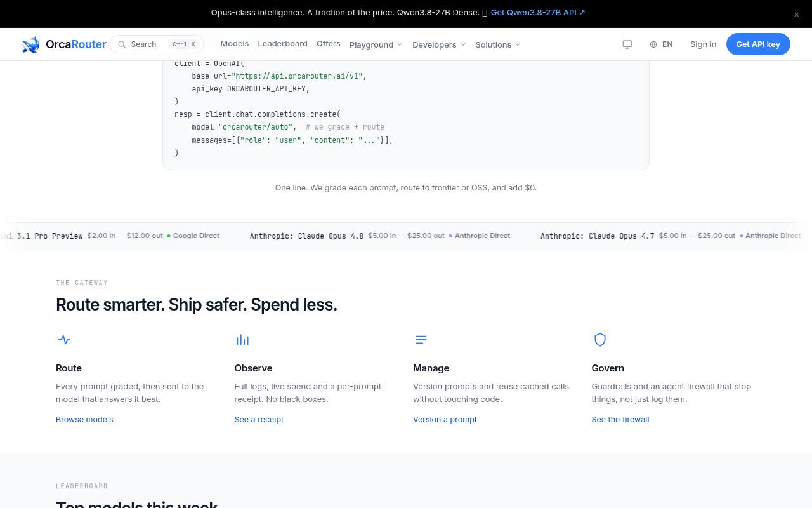Screen dimensions: 812x508
Task: Open the Offers nav item
Action: (329, 43)
